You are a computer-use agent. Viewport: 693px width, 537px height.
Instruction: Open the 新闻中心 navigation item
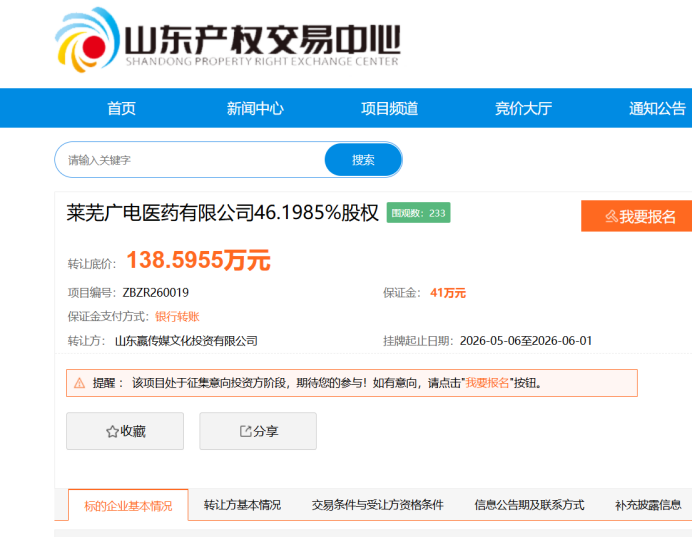point(255,108)
